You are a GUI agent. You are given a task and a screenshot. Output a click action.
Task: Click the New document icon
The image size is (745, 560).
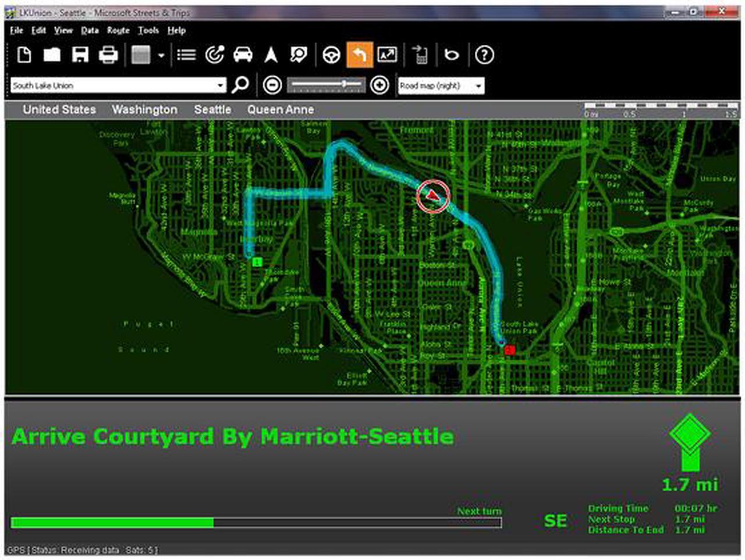pos(24,55)
